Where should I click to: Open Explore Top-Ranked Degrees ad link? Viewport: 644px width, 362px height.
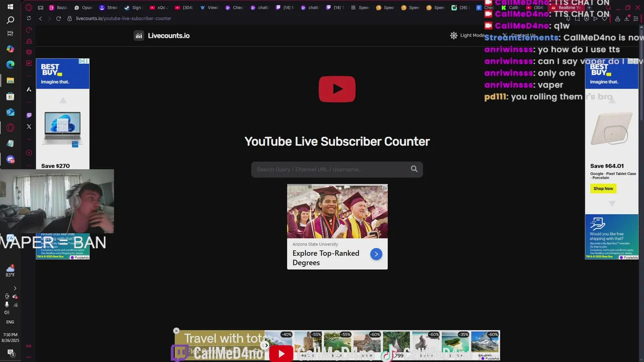(x=326, y=258)
